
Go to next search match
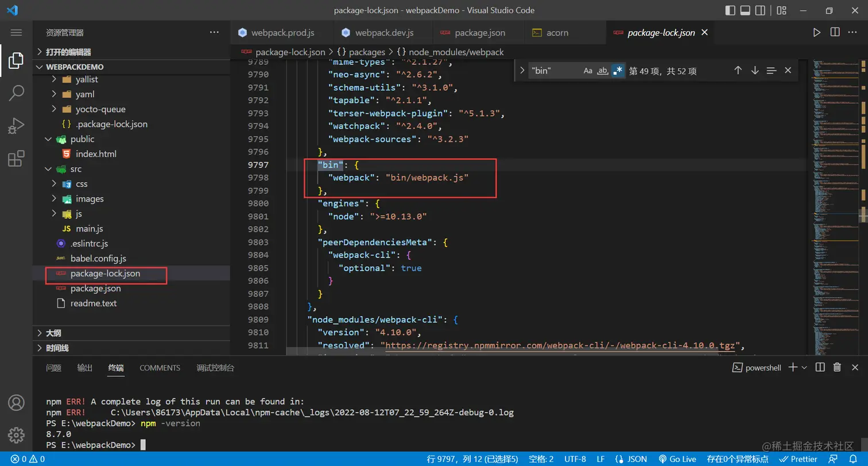pyautogui.click(x=755, y=70)
